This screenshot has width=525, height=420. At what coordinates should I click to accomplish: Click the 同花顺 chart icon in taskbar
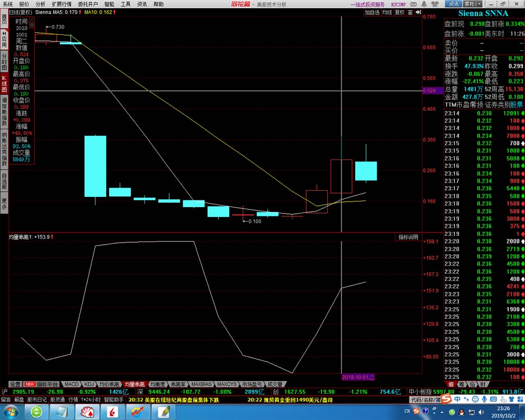point(137,412)
